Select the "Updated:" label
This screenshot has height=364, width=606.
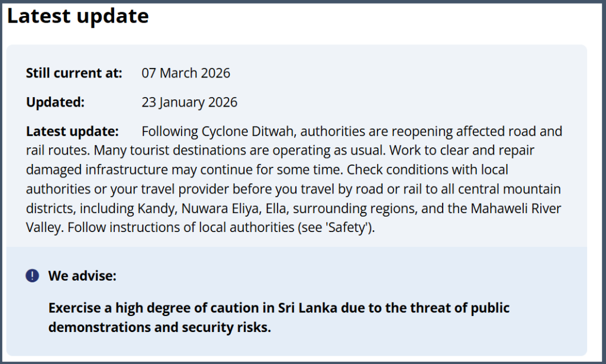[56, 102]
